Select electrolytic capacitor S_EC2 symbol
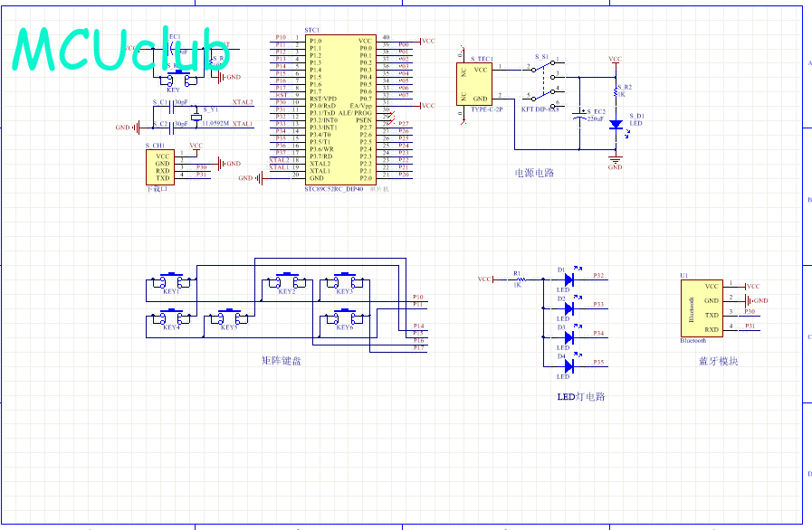 pos(579,115)
